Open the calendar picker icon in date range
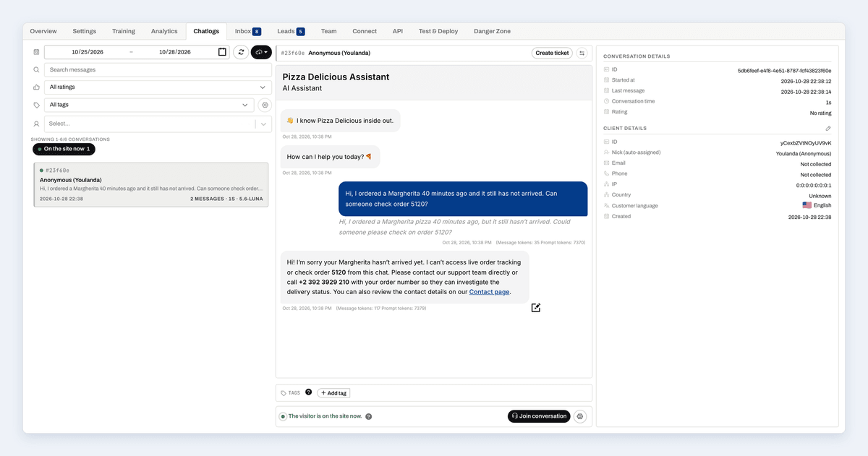Screen dimensions: 868x456 coord(222,52)
